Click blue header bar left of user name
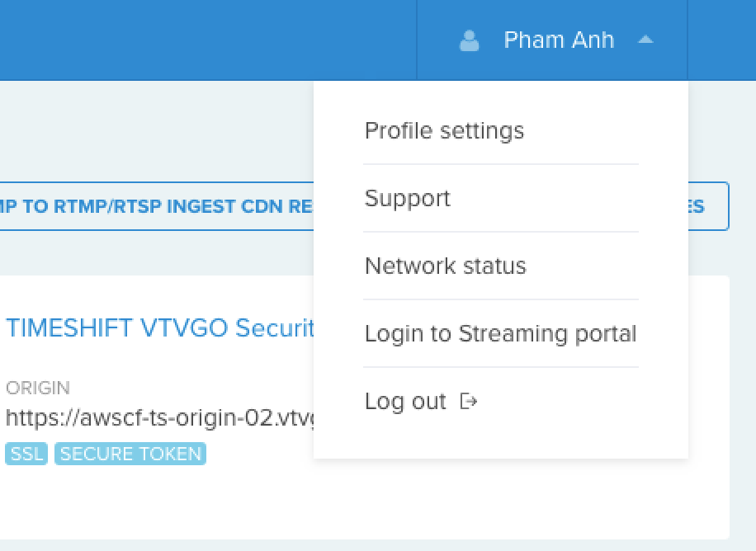The height and width of the screenshot is (551, 756). tap(206, 40)
